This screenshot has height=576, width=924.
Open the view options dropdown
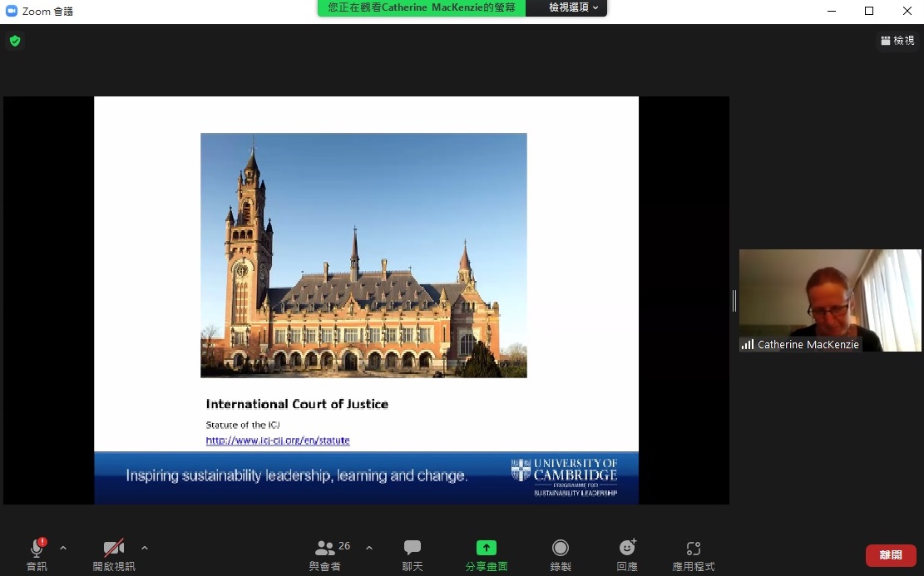(x=573, y=7)
